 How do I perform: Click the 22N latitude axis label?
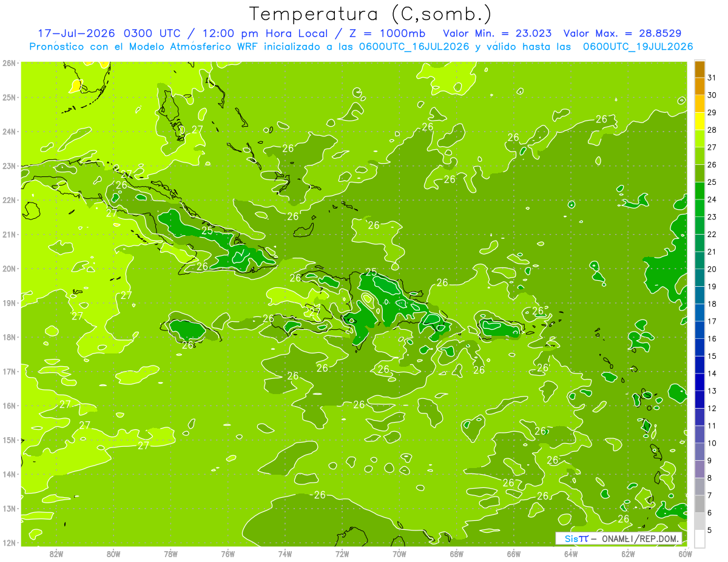pyautogui.click(x=8, y=200)
